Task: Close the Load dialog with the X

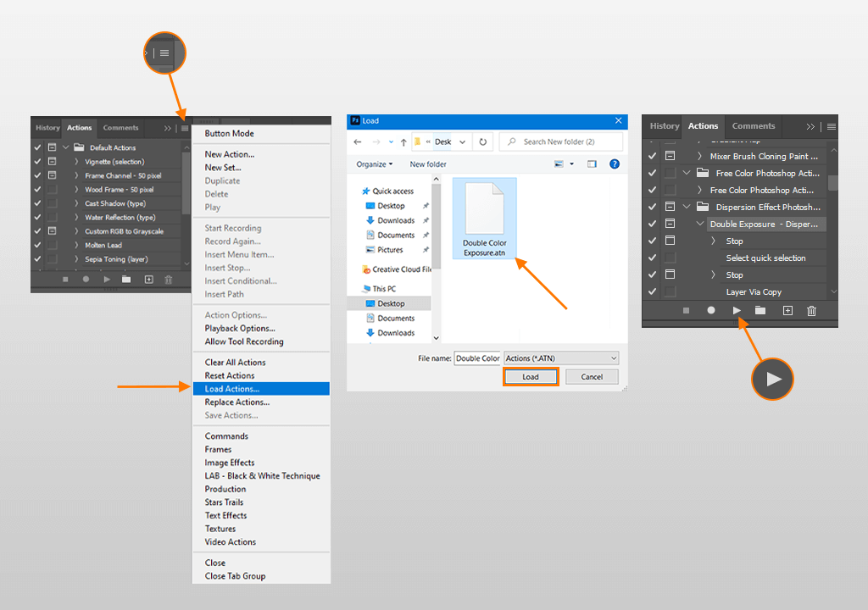Action: (x=618, y=120)
